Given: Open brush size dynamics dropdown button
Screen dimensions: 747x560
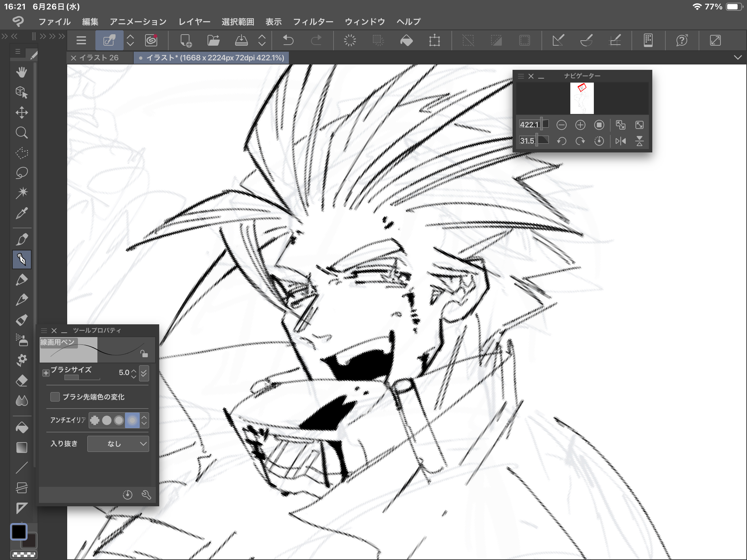Looking at the screenshot, I should (144, 373).
